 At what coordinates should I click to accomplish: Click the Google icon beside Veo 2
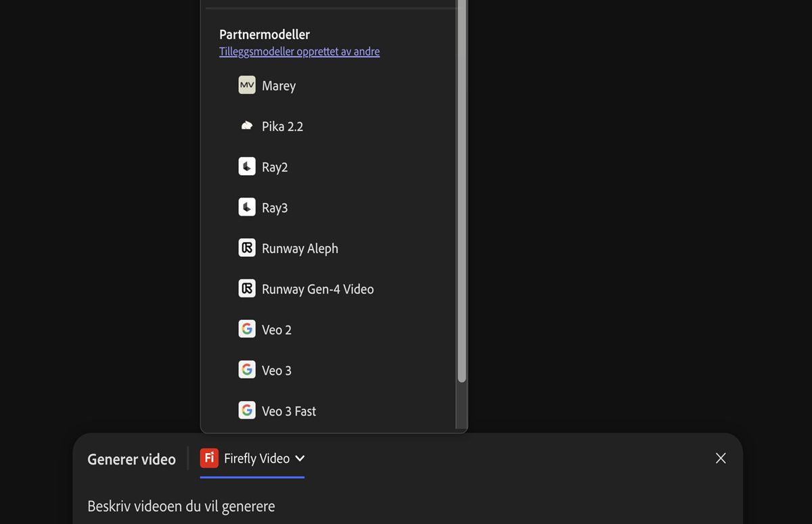247,329
